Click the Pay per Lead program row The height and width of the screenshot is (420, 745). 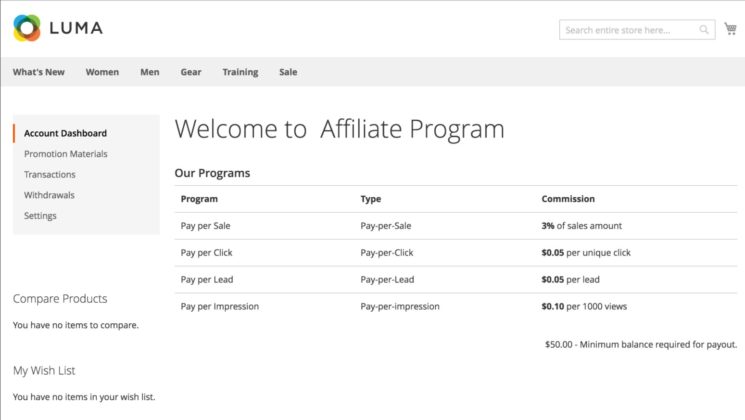(x=207, y=280)
